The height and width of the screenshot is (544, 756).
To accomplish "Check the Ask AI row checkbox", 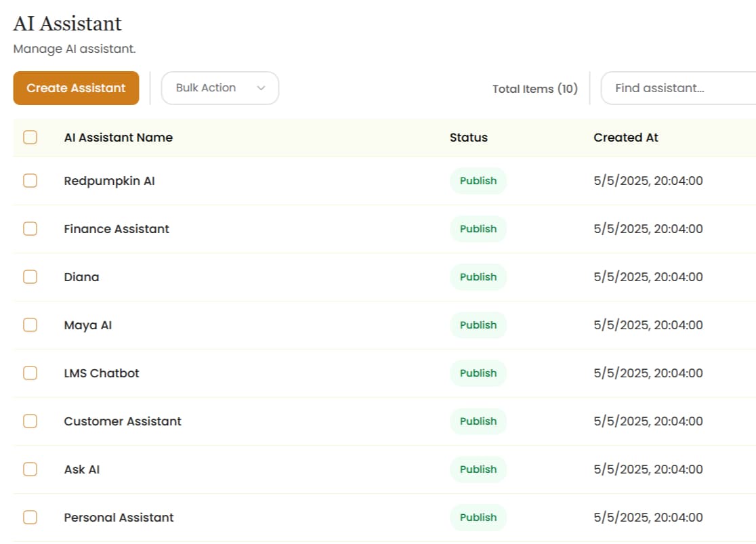I will [30, 469].
